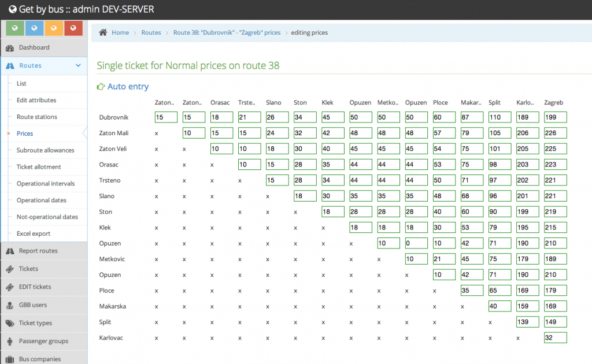Open Edit attributes in sidebar
The width and height of the screenshot is (592, 364).
36,100
